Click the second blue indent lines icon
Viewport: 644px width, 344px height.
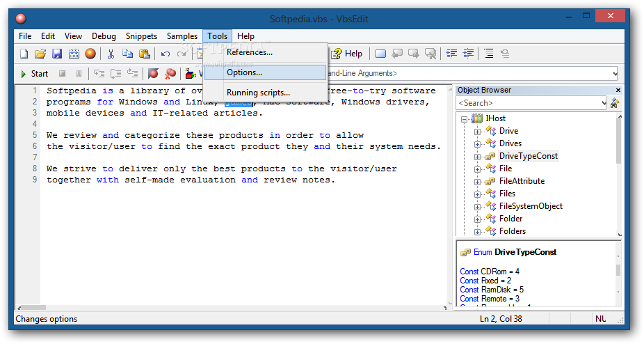pos(468,54)
